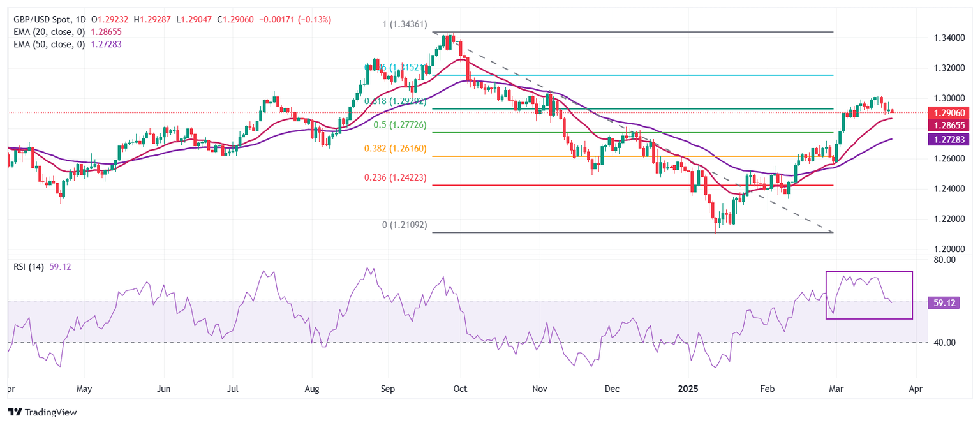Click the Mar label on the date axis
The width and height of the screenshot is (980, 425).
click(x=836, y=388)
